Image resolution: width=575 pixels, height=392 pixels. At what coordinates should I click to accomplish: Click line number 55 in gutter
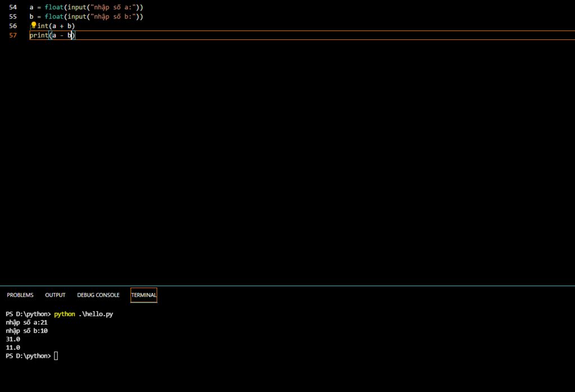[13, 16]
